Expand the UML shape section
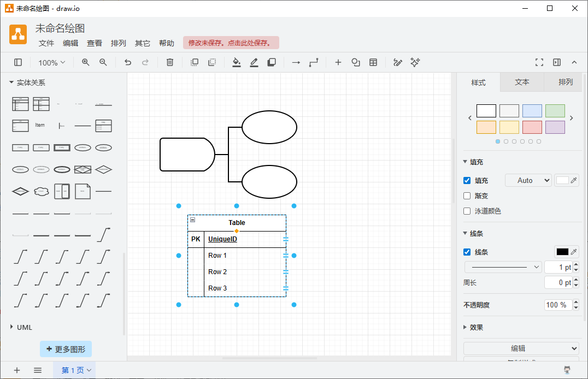Viewport: 588px width, 379px height. click(21, 327)
